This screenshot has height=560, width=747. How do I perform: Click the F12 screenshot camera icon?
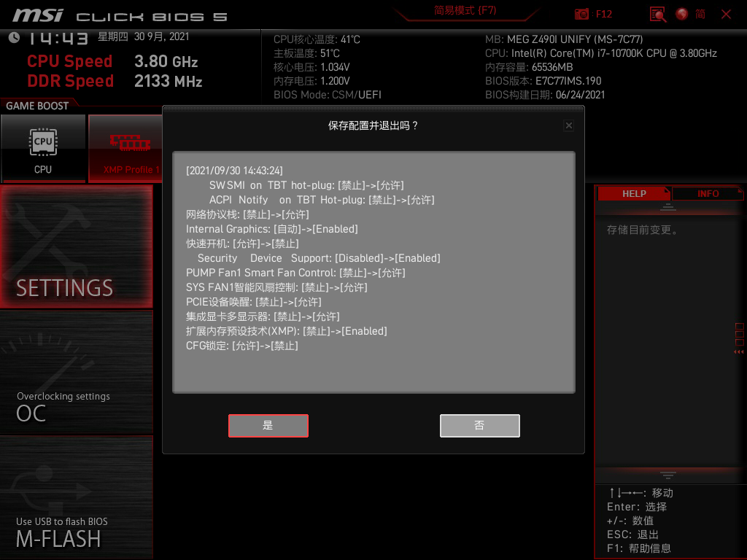[581, 14]
